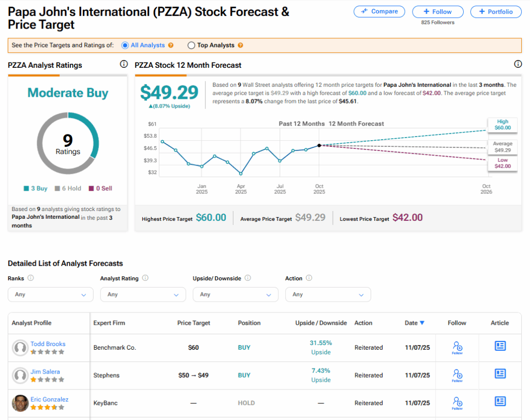Open article icon for Todd Brooks row
This screenshot has height=420, width=530.
coord(500,347)
